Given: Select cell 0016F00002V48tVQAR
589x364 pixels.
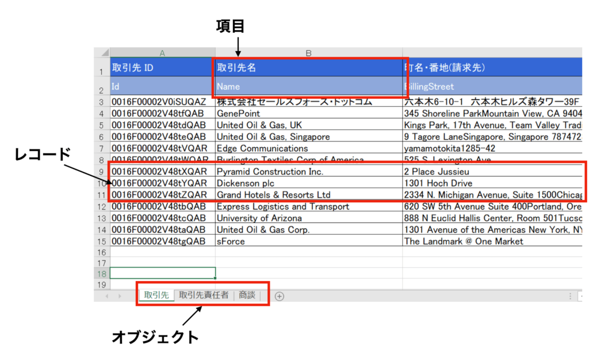Looking at the screenshot, I should 163,148.
